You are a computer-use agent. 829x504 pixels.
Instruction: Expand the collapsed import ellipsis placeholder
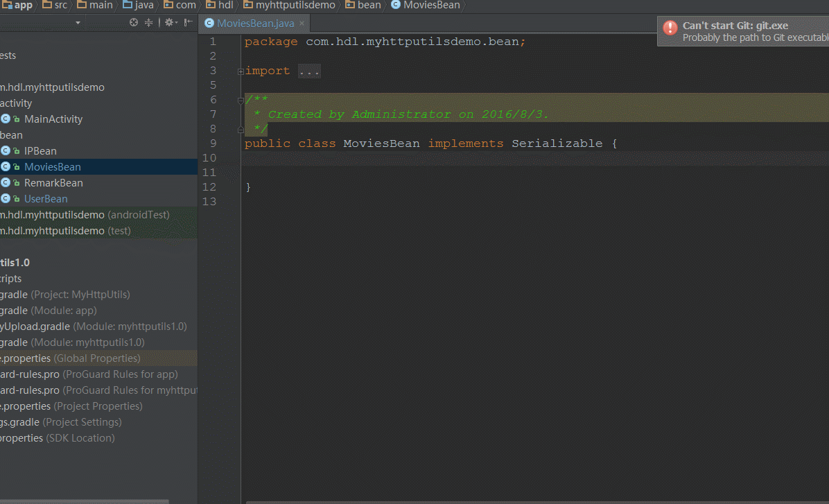(309, 71)
